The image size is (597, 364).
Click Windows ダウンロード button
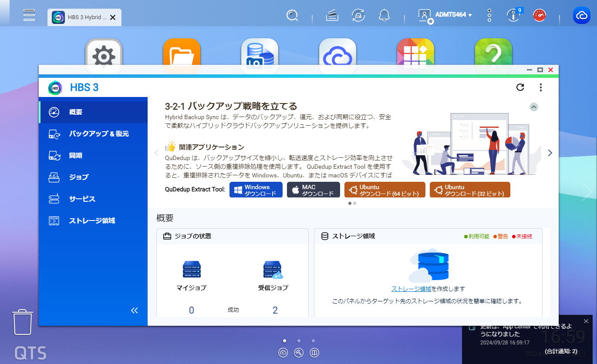256,190
